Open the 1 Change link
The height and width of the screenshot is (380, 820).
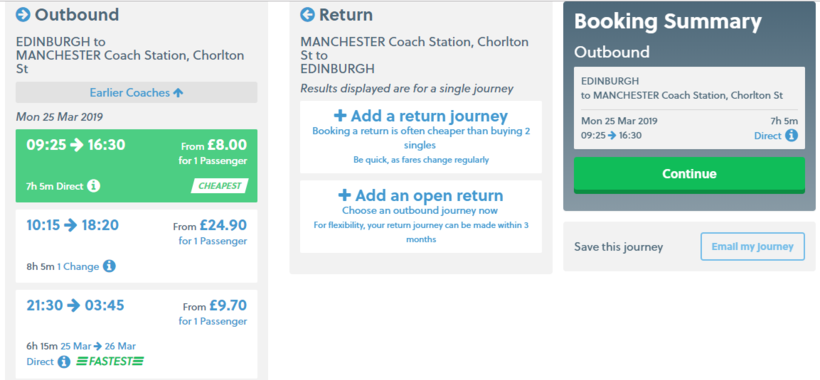click(x=78, y=267)
